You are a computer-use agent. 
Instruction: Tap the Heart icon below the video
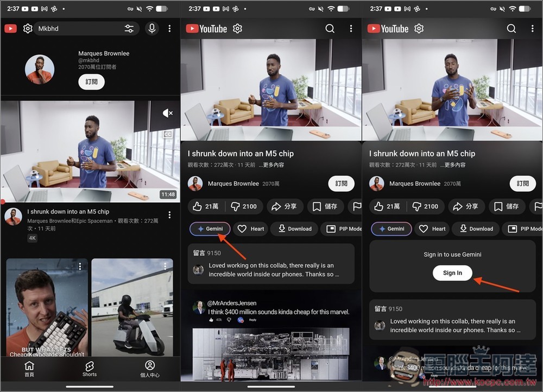250,229
